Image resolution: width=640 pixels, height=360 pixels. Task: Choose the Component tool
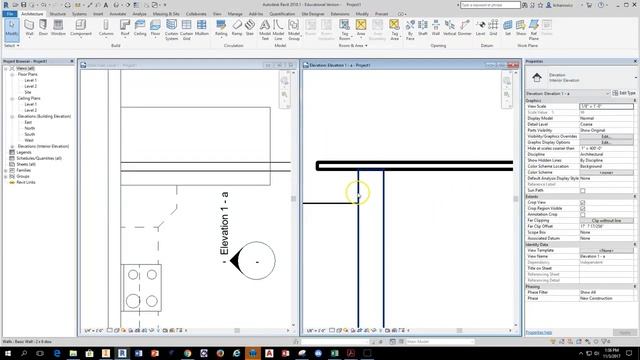[x=81, y=29]
